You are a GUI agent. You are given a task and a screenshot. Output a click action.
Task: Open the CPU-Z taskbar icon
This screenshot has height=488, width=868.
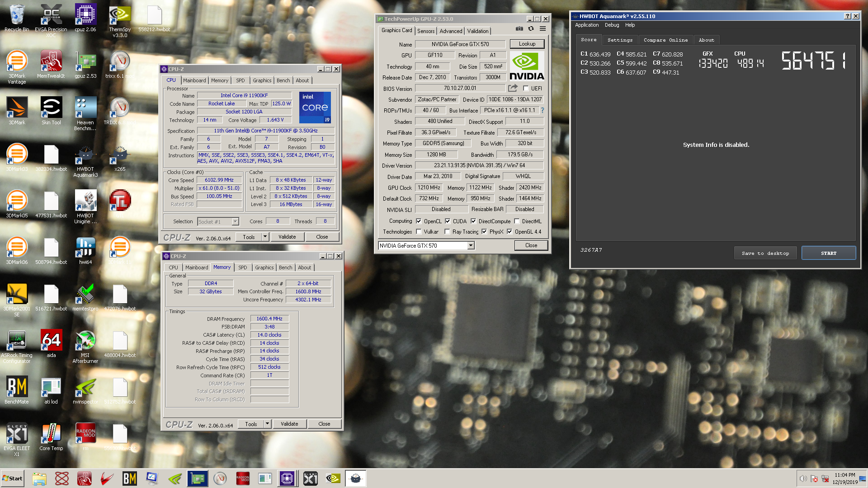click(x=287, y=479)
